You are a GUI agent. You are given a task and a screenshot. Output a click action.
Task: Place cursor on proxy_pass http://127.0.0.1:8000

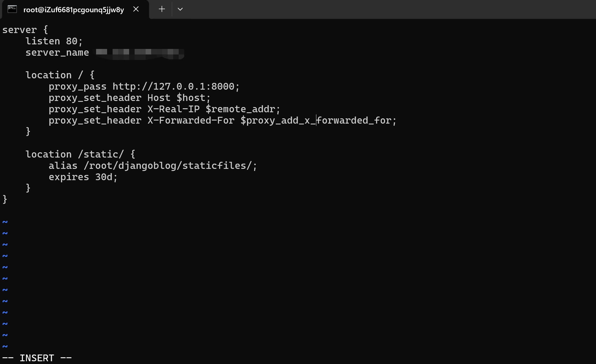tap(144, 86)
